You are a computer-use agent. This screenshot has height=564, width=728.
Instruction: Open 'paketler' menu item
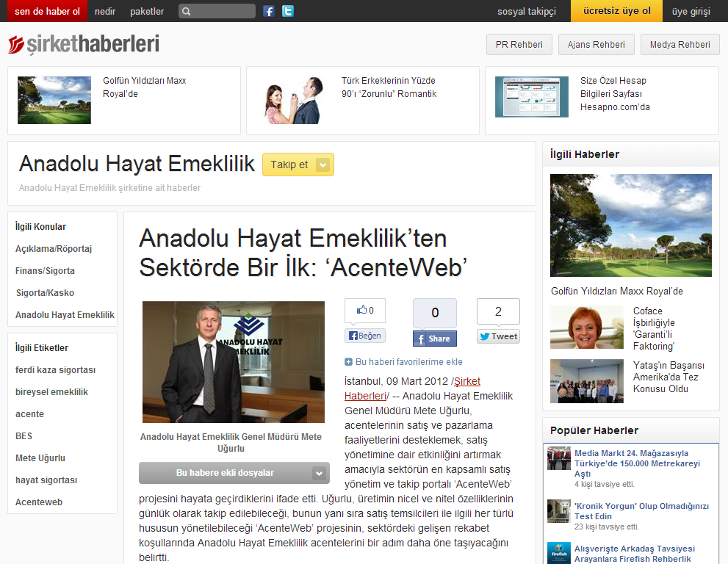coord(147,11)
